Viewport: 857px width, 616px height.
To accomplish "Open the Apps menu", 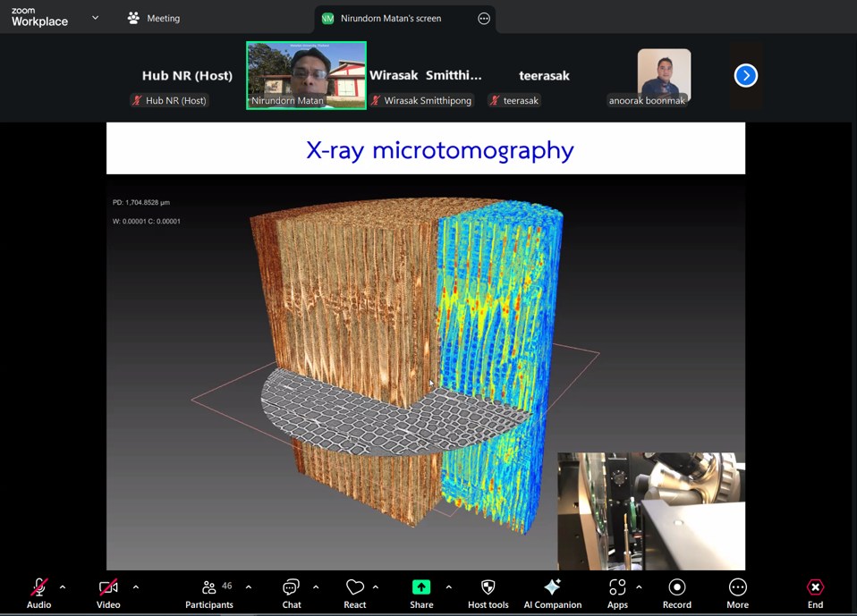I will pyautogui.click(x=617, y=593).
